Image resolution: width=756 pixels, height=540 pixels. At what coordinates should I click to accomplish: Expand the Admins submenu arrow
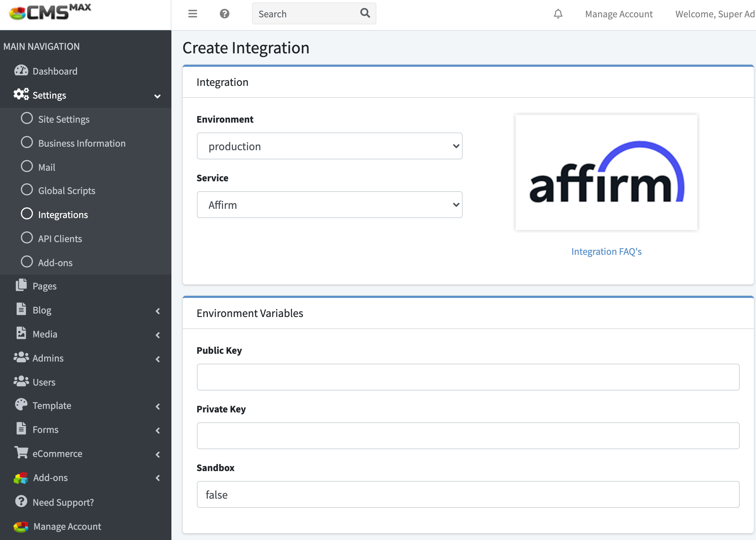[158, 359]
